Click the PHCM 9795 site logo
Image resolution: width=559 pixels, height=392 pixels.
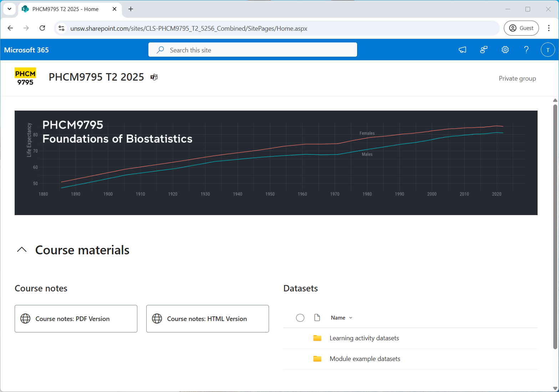(25, 77)
